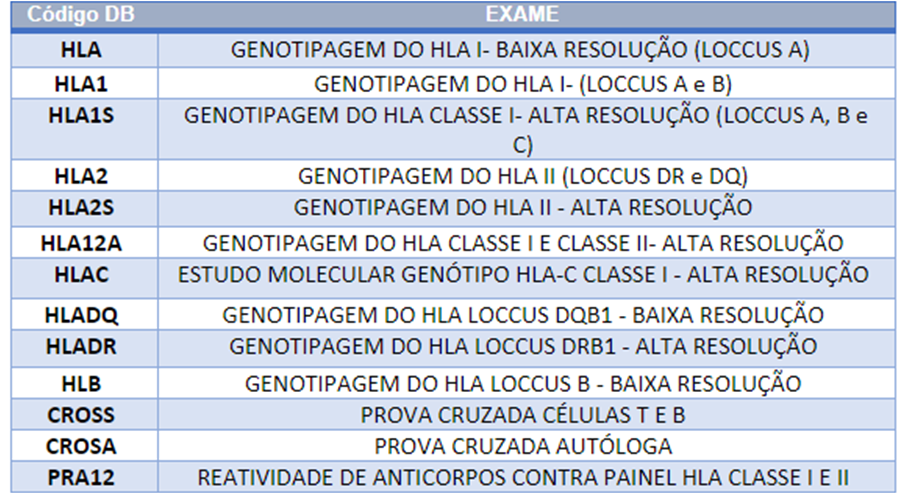Click the HLA1S code cell
Screen dimensions: 916x494
pyautogui.click(x=81, y=115)
